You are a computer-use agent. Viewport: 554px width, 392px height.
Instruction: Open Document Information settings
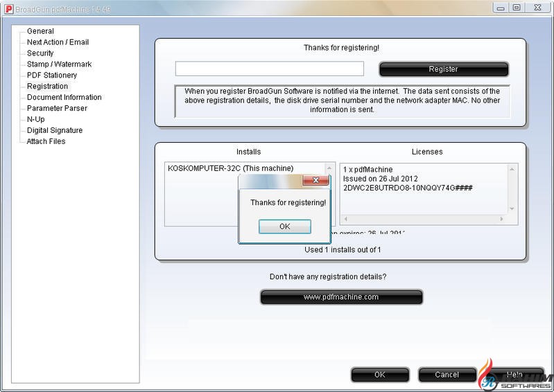(64, 97)
